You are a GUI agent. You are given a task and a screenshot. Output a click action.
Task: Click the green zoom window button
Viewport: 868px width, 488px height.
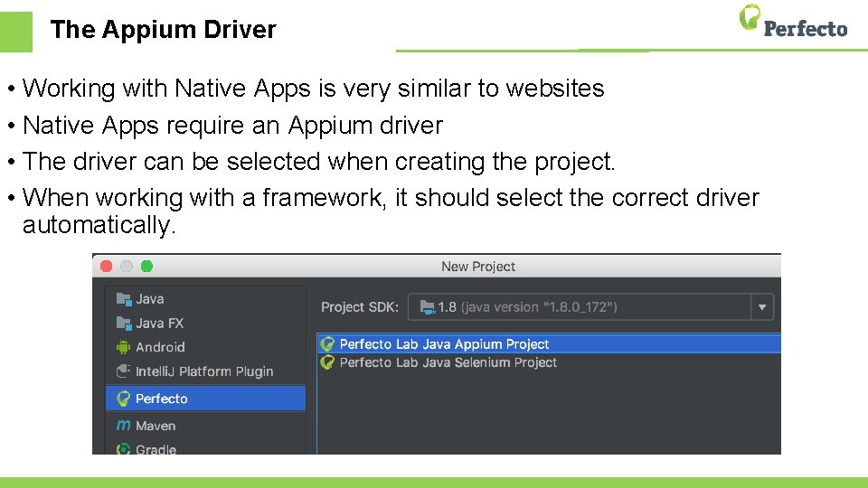pos(146,267)
